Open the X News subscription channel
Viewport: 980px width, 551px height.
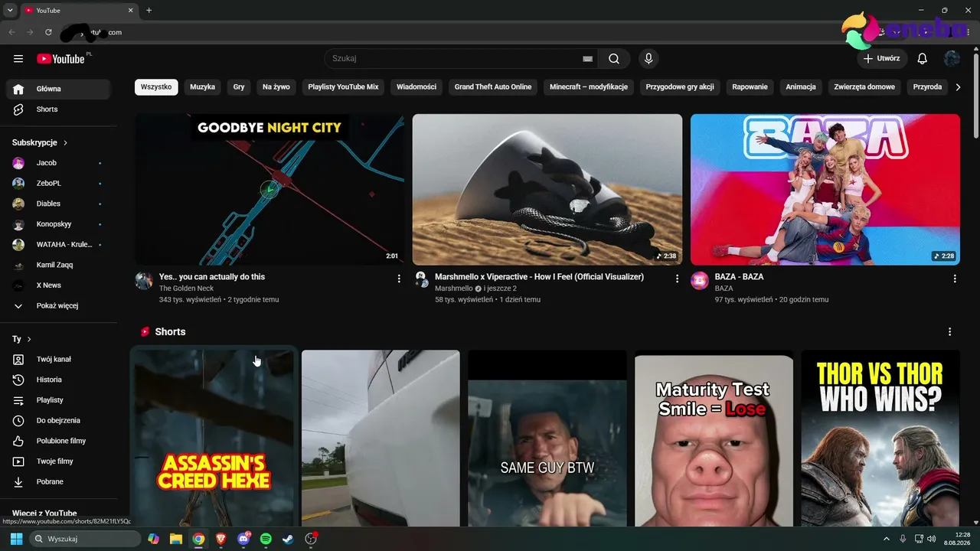click(x=58, y=285)
